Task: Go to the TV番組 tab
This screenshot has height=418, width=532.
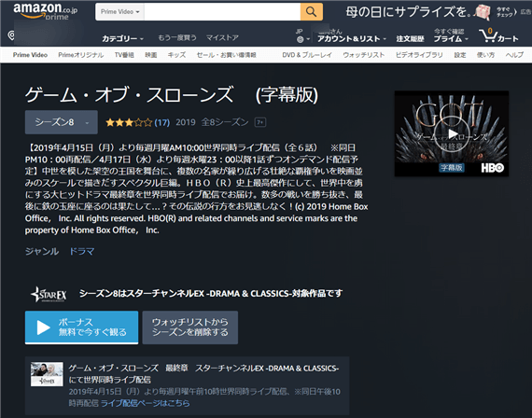Action: click(x=124, y=55)
